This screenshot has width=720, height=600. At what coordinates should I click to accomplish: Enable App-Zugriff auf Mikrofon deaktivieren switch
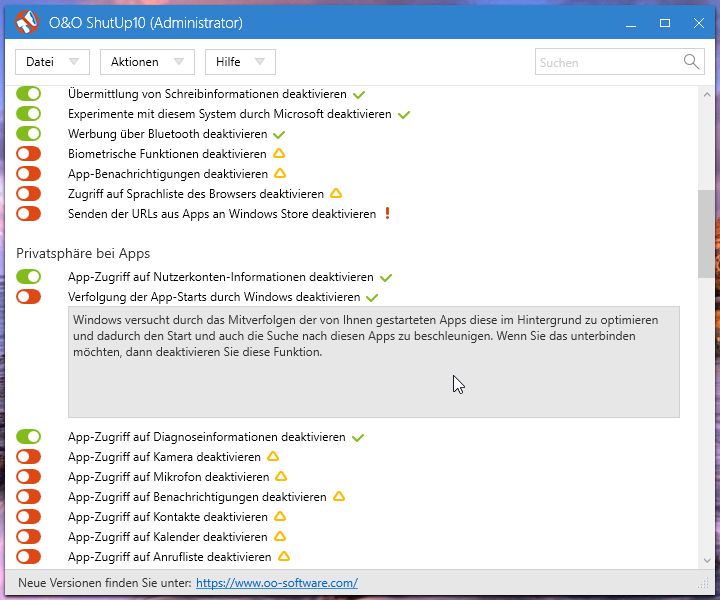tap(28, 477)
